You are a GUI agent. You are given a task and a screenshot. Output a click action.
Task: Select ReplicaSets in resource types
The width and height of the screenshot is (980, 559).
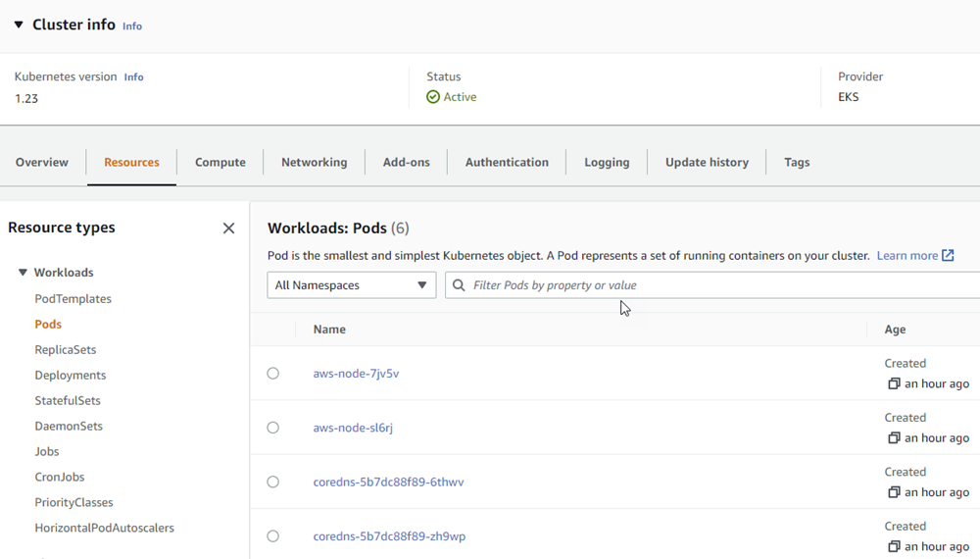(x=66, y=349)
